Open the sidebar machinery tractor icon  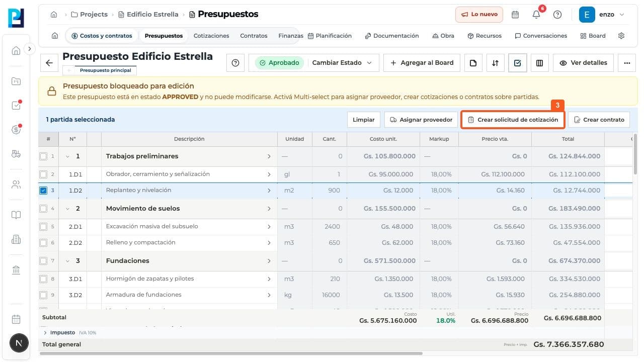click(x=16, y=154)
